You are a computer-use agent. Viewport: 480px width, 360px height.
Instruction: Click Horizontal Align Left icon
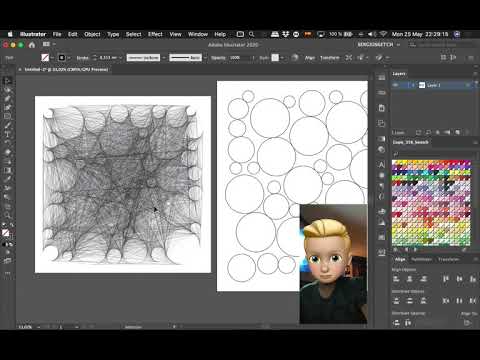coord(396,279)
